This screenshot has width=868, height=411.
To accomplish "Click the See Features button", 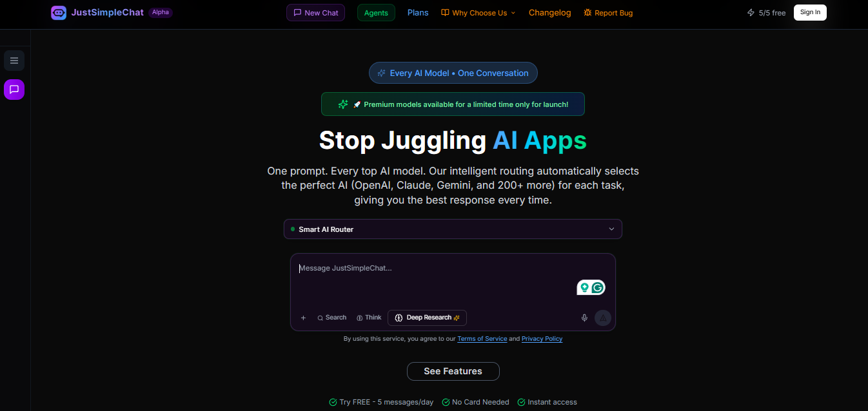I will click(453, 371).
